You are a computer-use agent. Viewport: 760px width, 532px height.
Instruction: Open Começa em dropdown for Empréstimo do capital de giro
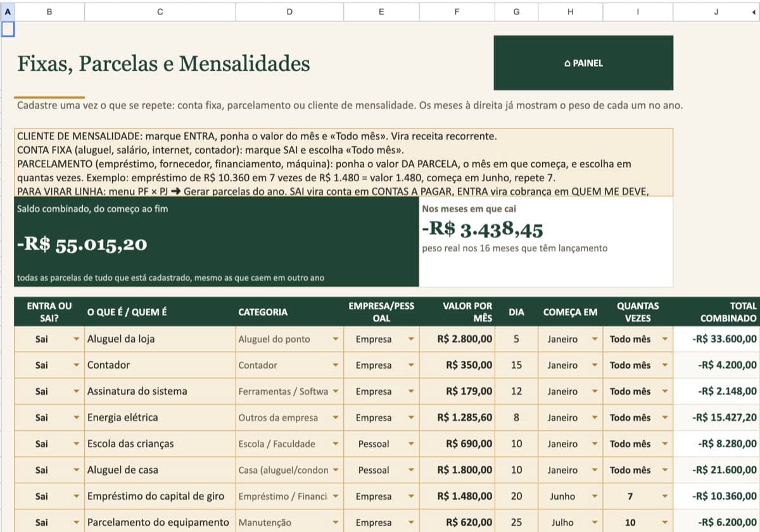pos(594,497)
